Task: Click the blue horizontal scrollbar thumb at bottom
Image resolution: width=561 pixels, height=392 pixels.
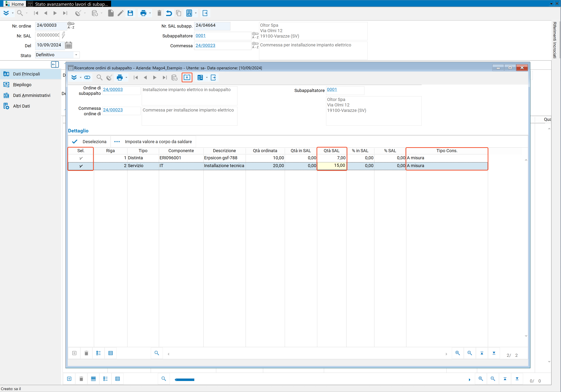Action: 184,380
